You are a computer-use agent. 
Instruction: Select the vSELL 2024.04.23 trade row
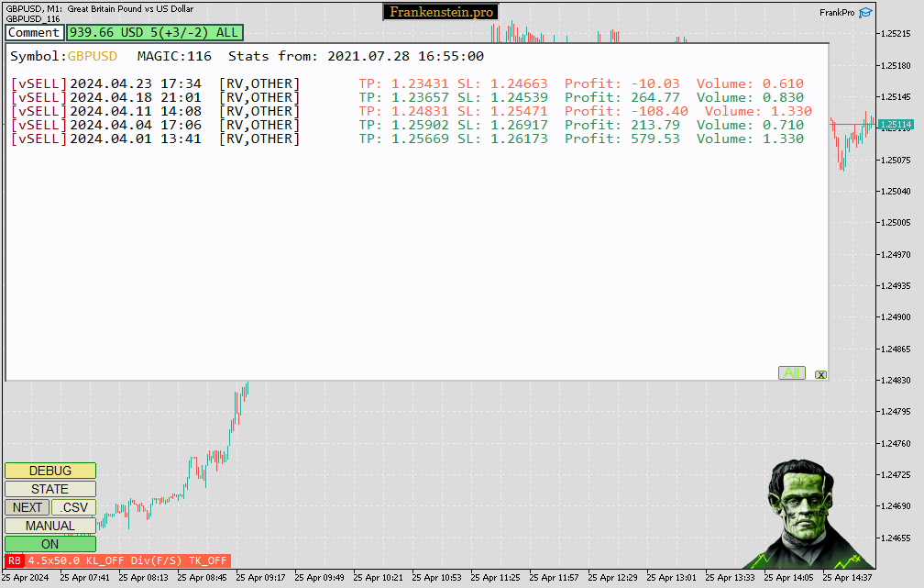tap(183, 83)
